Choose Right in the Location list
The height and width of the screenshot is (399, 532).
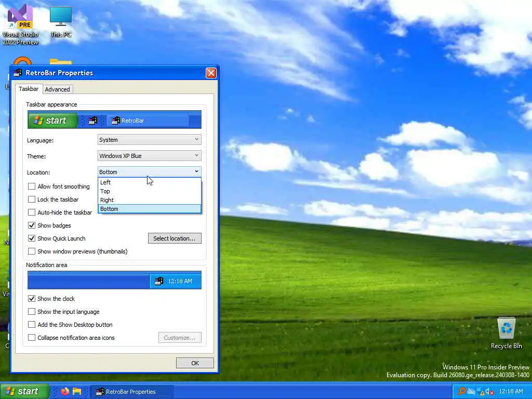[149, 200]
